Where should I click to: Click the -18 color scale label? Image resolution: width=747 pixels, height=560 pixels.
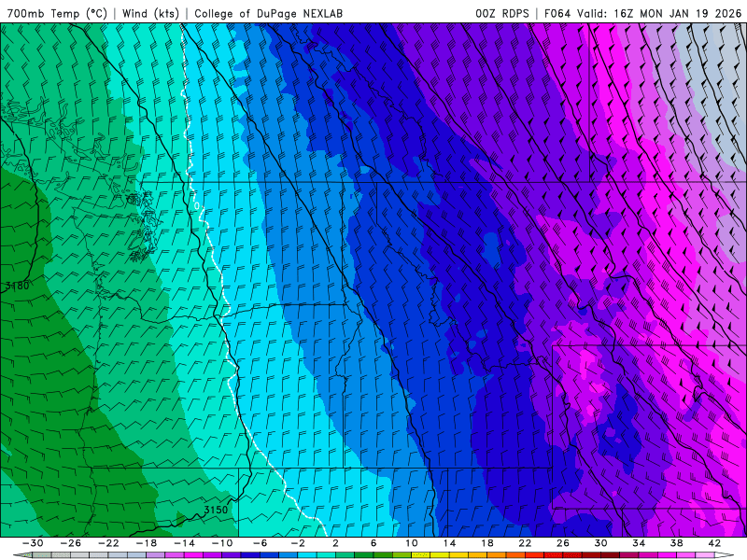point(147,543)
